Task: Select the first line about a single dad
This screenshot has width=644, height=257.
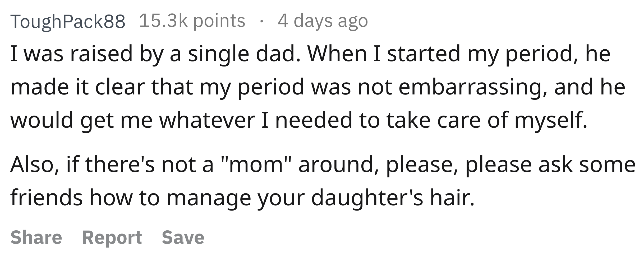Action: click(311, 54)
